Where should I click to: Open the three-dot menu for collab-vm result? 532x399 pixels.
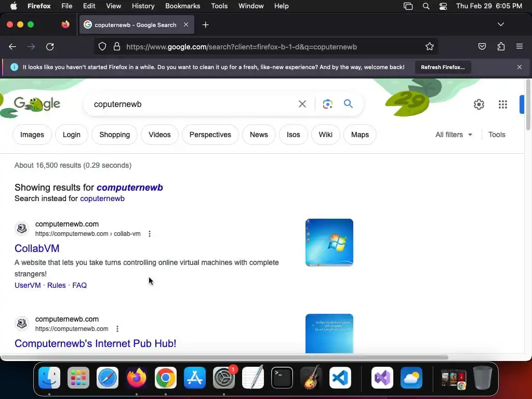tap(150, 234)
